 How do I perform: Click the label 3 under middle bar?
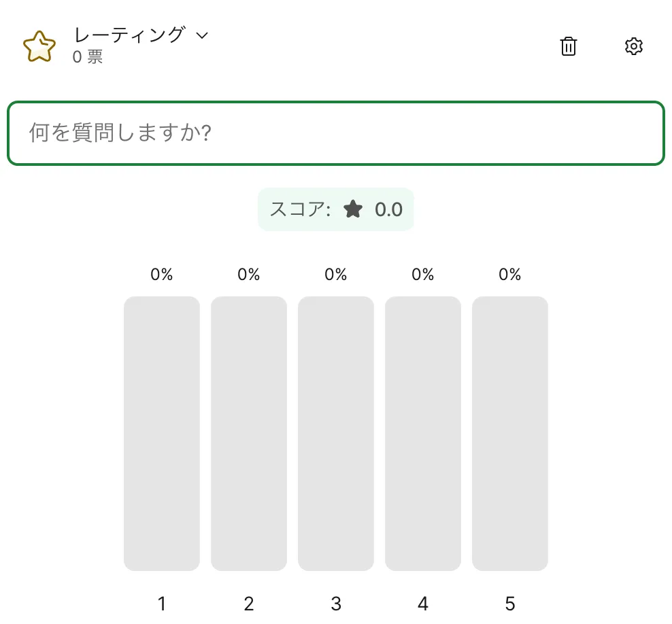[x=336, y=603]
